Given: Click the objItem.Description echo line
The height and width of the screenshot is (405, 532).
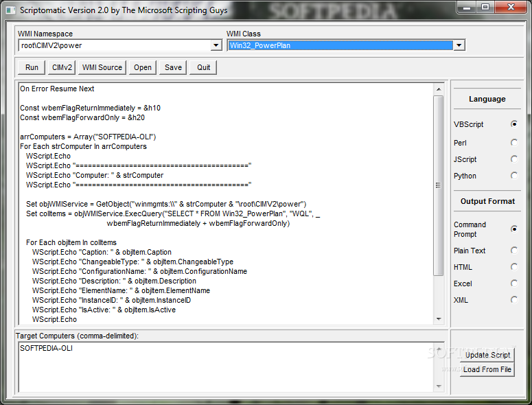Looking at the screenshot, I should click(115, 281).
